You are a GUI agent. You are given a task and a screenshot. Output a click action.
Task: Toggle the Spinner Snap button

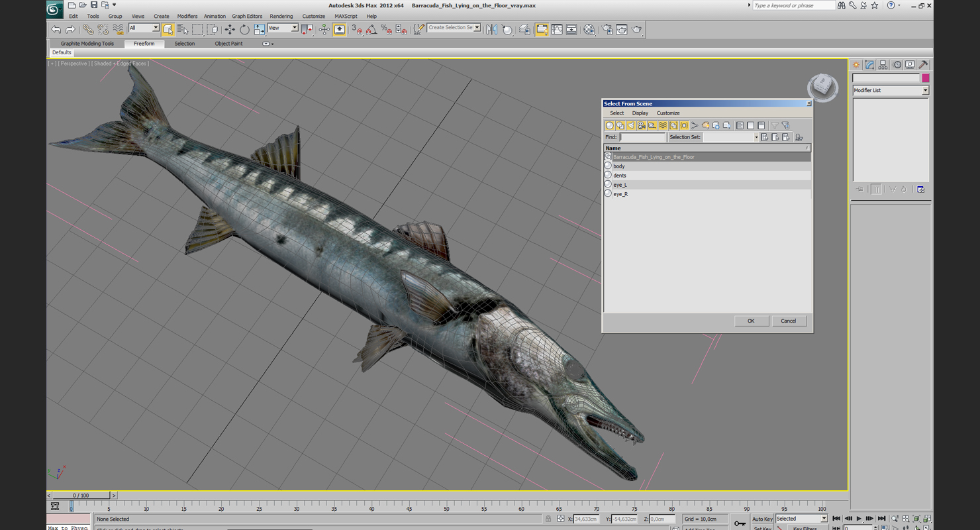401,30
